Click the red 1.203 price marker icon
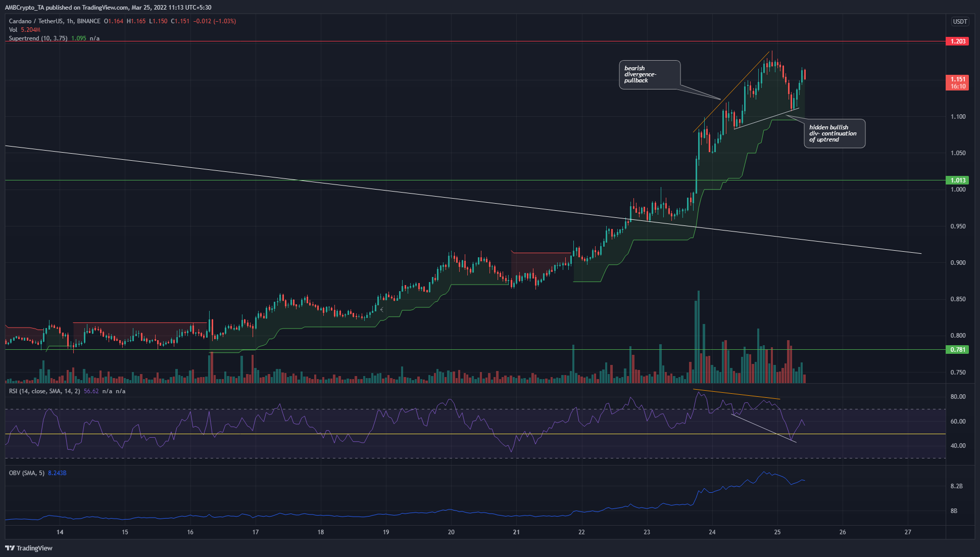Screen dimensions: 980x557 coord(956,41)
